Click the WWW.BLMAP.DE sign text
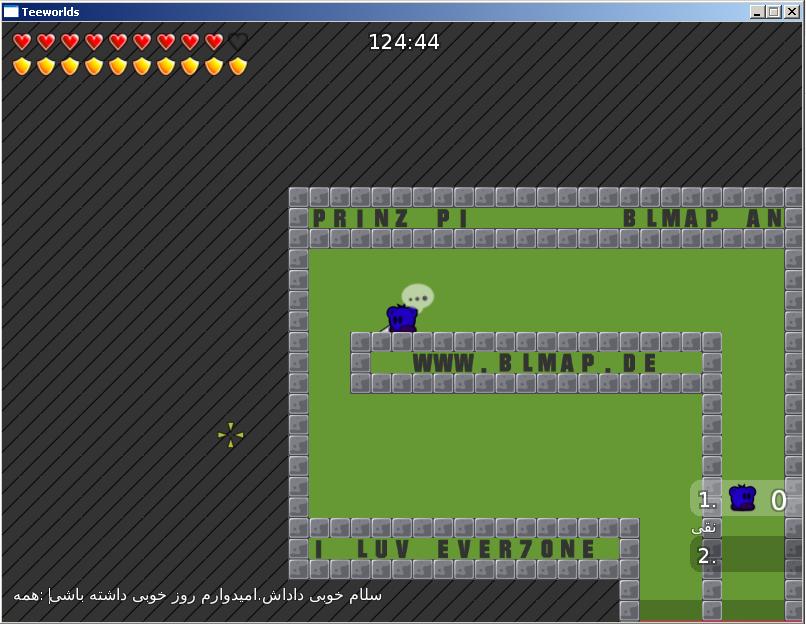Screen dimensions: 806x624 coord(535,363)
